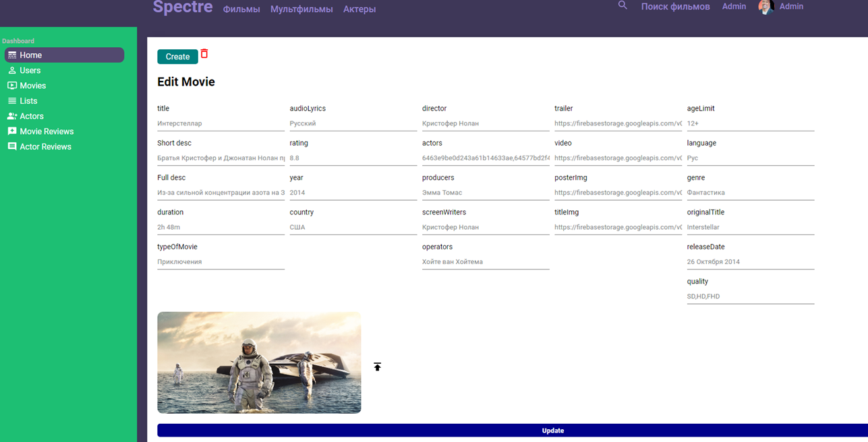This screenshot has height=442, width=868.
Task: Click the Home icon in the sidebar
Action: [11, 55]
